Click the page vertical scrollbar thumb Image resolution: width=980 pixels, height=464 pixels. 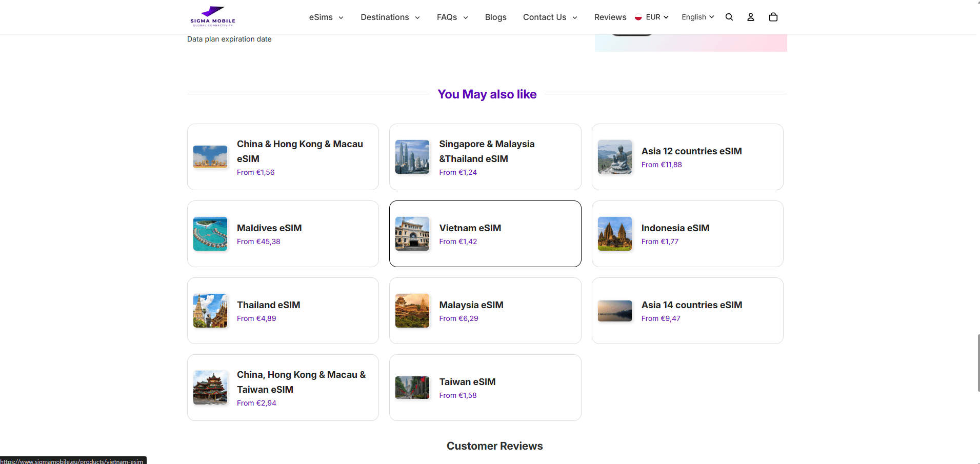pos(978,363)
